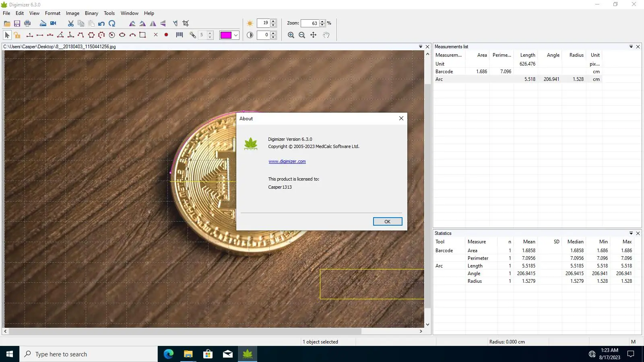Select the Barcode measurement tool

(180, 35)
